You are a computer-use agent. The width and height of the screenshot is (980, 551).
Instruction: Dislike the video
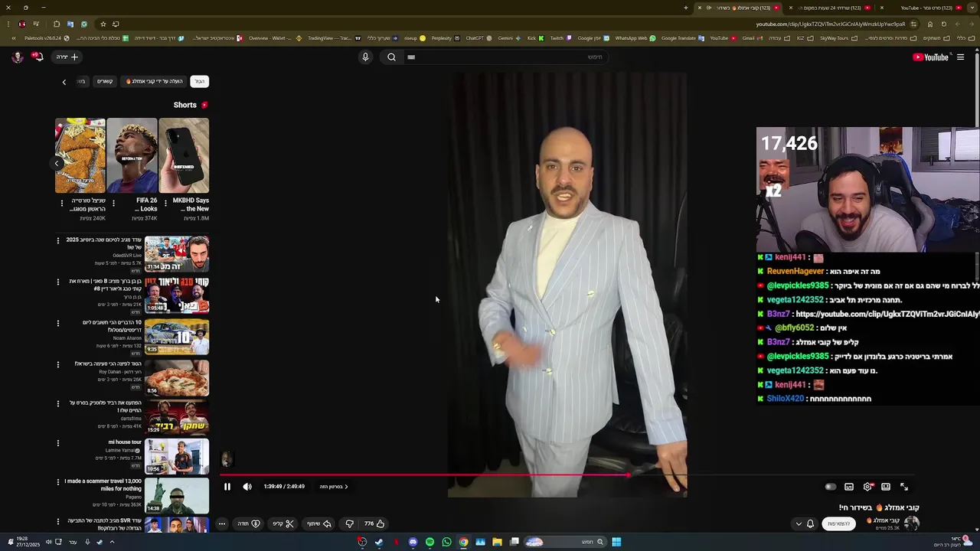click(x=350, y=523)
